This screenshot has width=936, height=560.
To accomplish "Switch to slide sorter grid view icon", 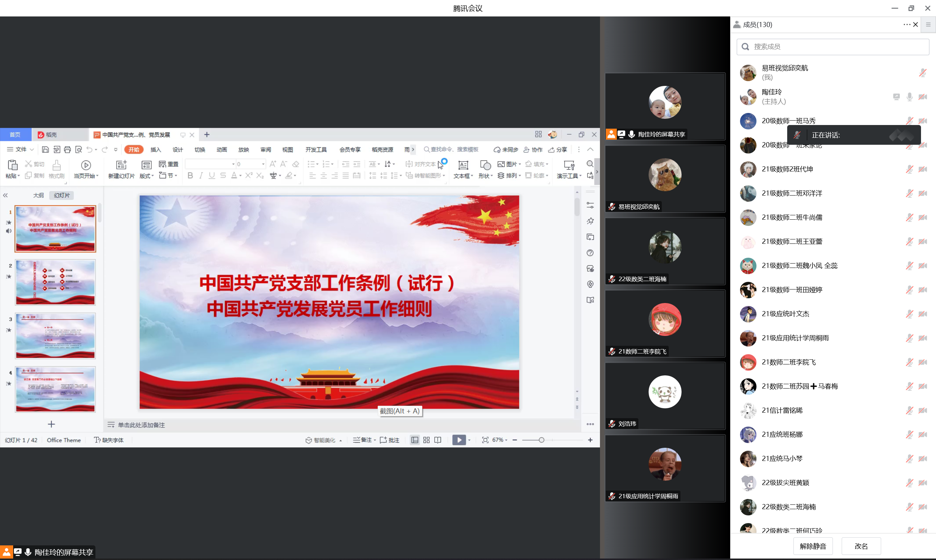I will point(426,440).
